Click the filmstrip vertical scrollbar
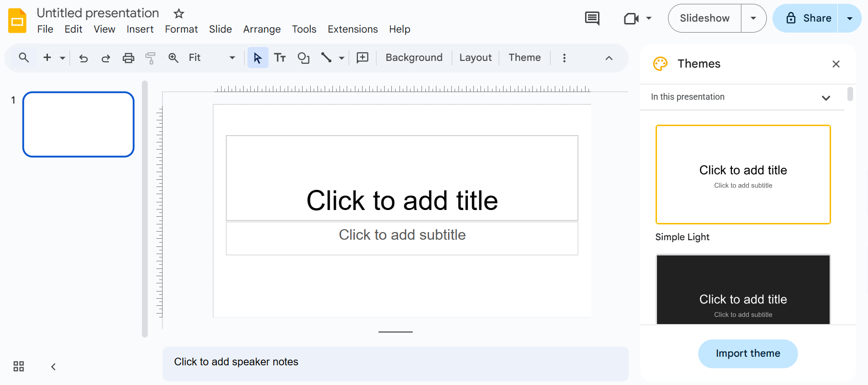 (145, 209)
